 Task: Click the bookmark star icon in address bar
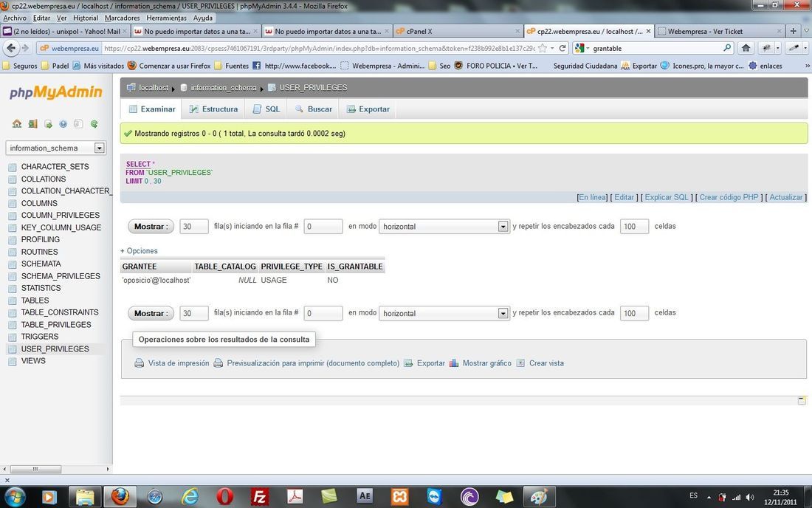coord(543,48)
